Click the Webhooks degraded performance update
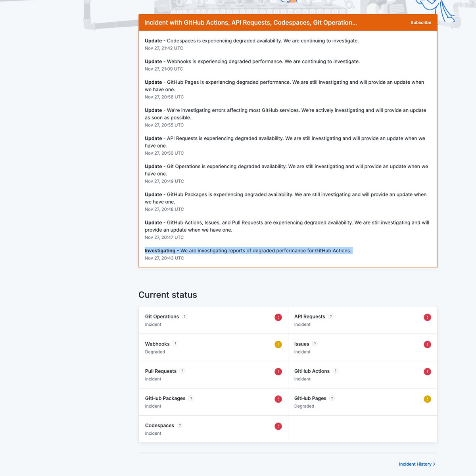The width and height of the screenshot is (476, 476). coord(252,61)
